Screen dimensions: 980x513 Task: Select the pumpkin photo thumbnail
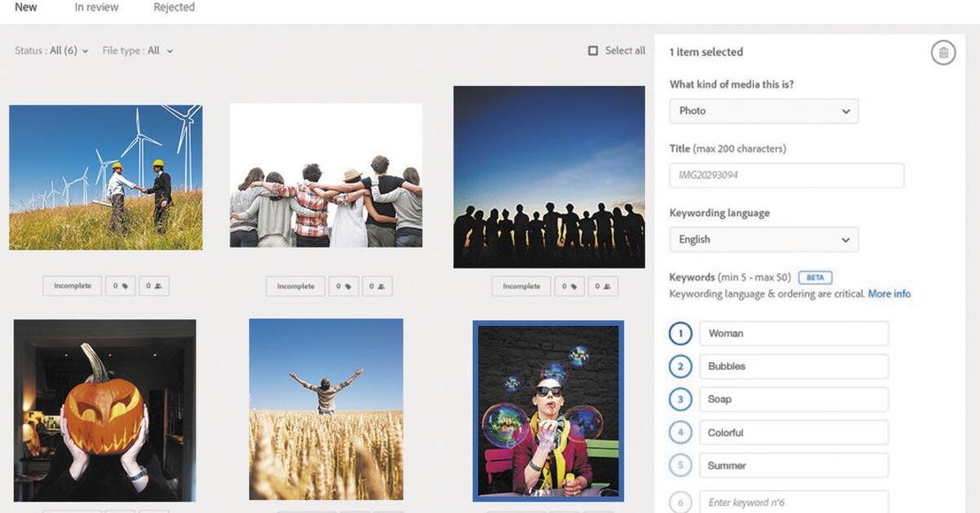point(105,411)
